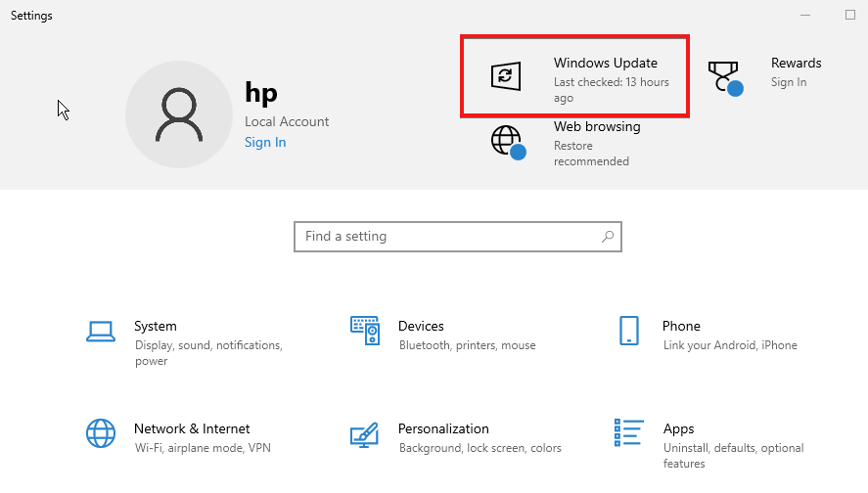Minimize the Settings window
868x493 pixels.
tap(805, 15)
